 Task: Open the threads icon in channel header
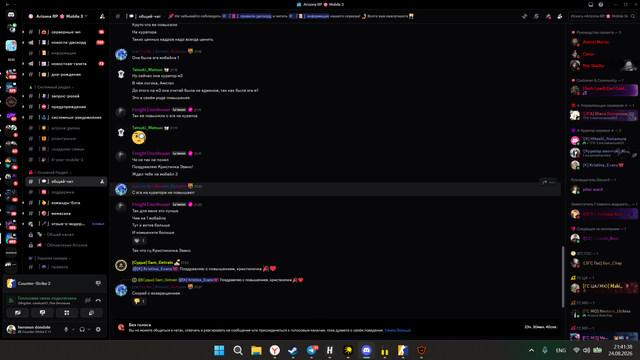click(x=524, y=16)
